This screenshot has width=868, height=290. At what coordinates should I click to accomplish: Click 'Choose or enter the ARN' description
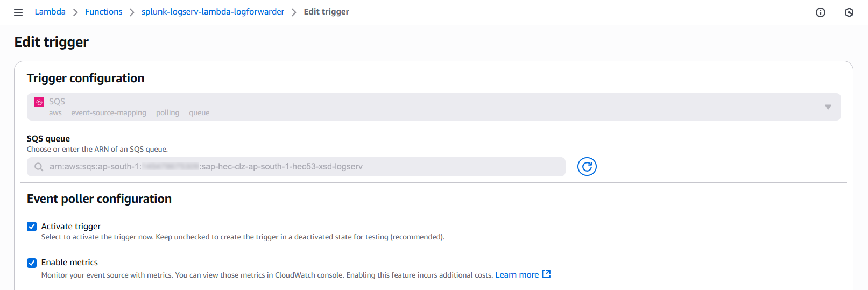pos(97,150)
